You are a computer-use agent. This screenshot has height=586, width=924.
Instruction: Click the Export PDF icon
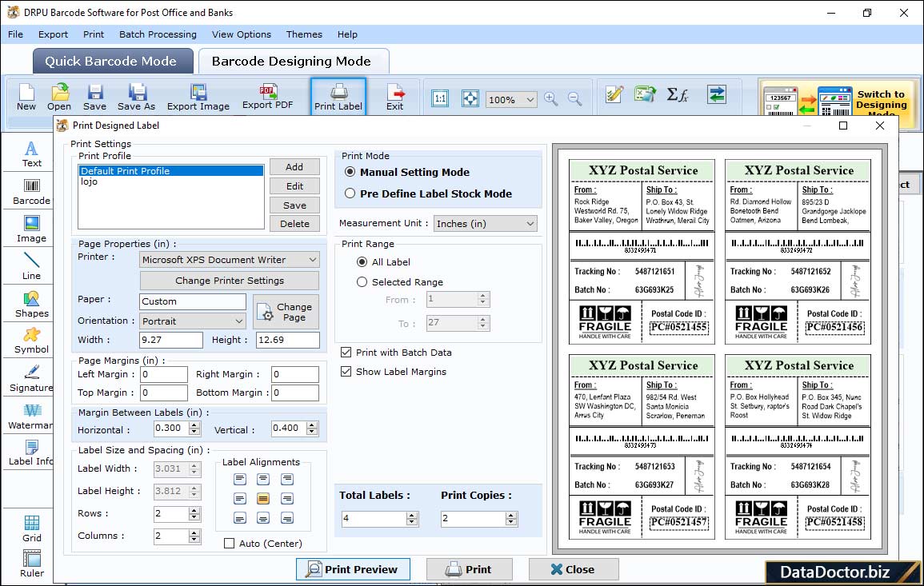coord(267,97)
